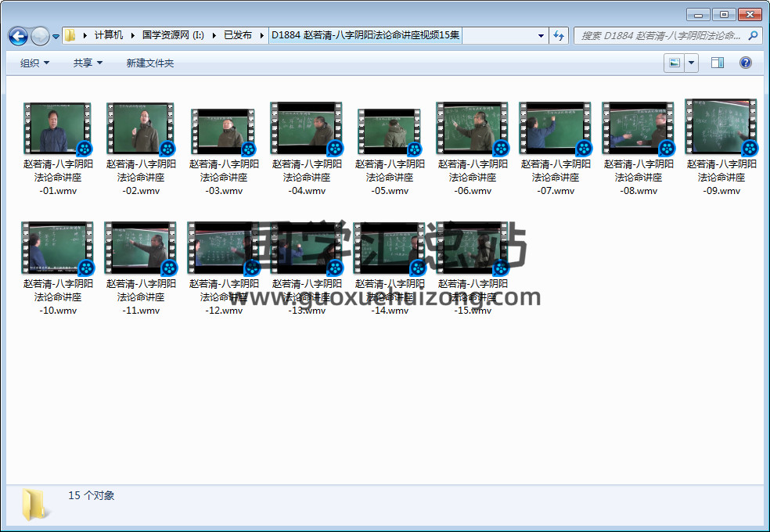The width and height of the screenshot is (770, 532).
Task: Click the Forward navigation arrow button
Action: [40, 36]
